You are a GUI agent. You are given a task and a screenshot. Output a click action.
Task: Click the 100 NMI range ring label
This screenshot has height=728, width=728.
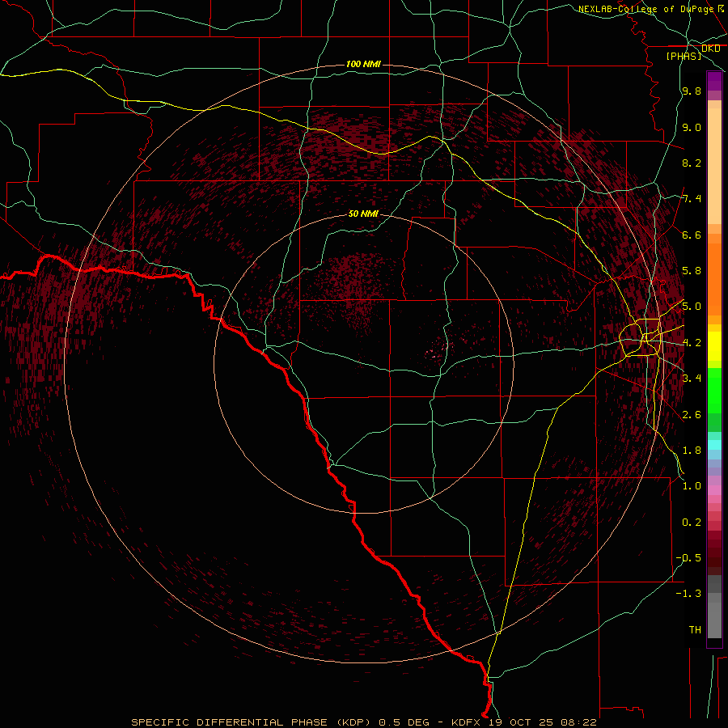coord(363,64)
